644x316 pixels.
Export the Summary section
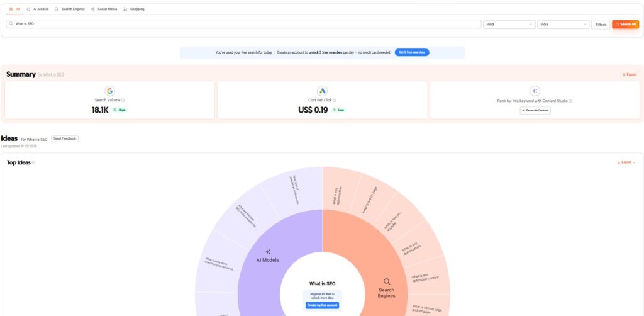pos(629,74)
